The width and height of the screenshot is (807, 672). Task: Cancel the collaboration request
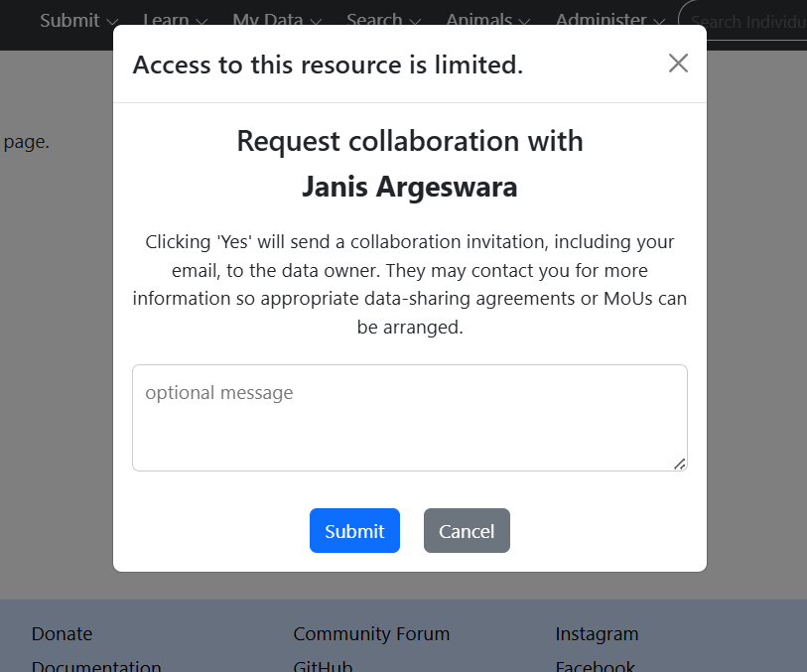pyautogui.click(x=467, y=531)
